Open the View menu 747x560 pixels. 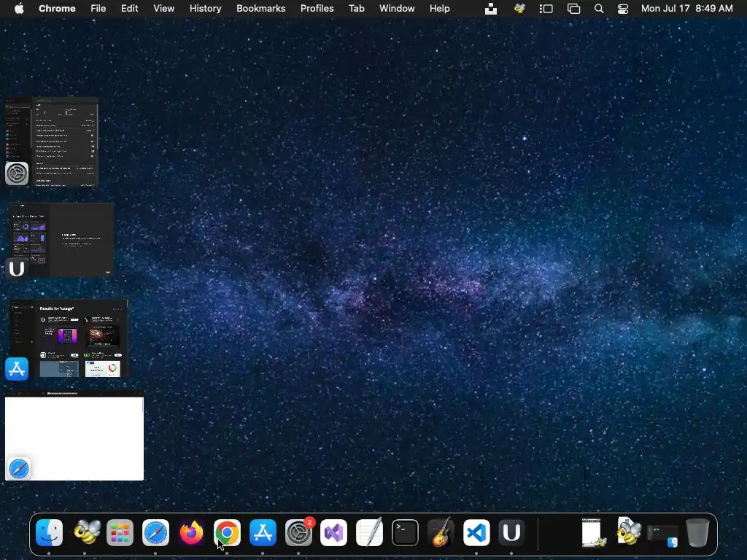coord(164,9)
